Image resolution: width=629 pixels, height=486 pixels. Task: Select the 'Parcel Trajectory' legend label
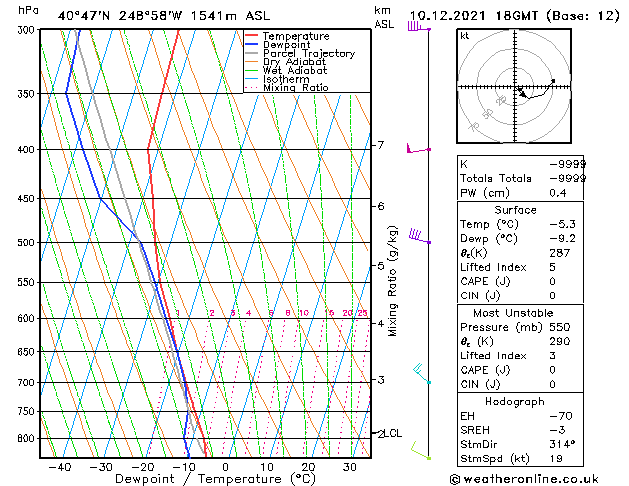point(309,53)
